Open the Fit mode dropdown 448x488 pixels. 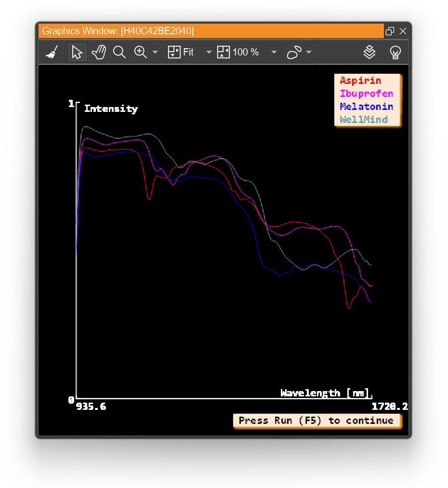tap(208, 52)
